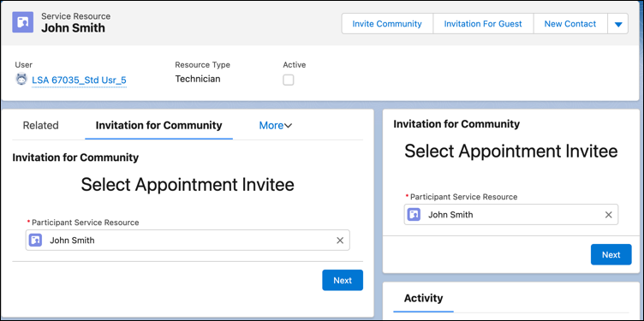644x321 pixels.
Task: Click the left Participant Service Resource lookup field
Action: pos(188,241)
